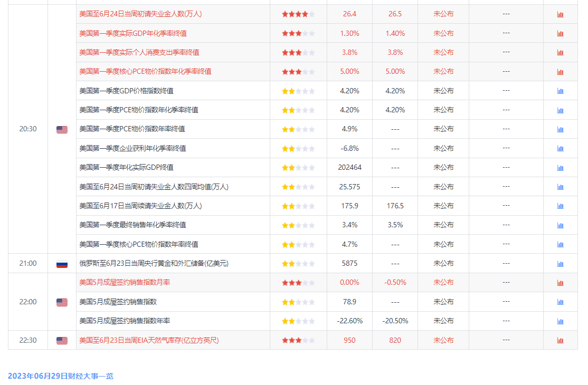Open chart icon for 美国第一季度企业获利年化季率终值
This screenshot has height=385, width=588.
point(560,148)
